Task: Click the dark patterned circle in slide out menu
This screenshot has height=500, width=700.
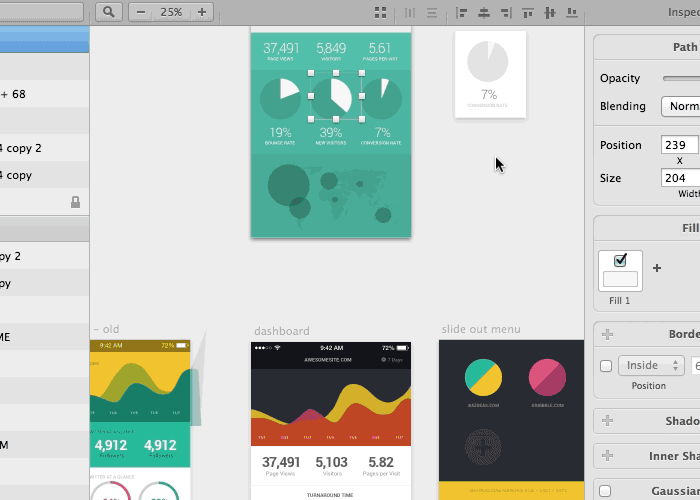Action: [483, 446]
